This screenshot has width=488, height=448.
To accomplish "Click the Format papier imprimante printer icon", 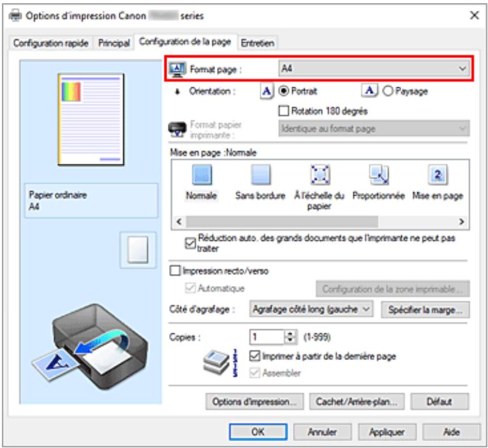I will click(177, 129).
